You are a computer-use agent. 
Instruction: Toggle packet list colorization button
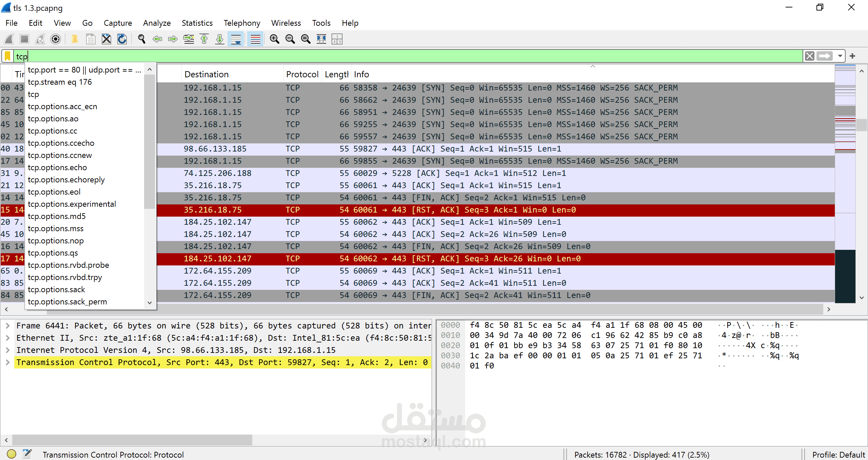click(x=255, y=39)
